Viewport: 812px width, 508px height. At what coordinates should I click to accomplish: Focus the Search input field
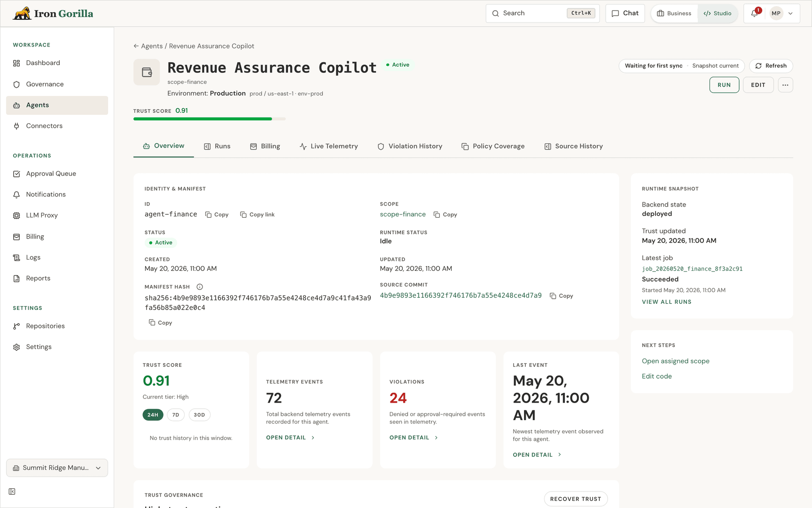[x=542, y=13]
